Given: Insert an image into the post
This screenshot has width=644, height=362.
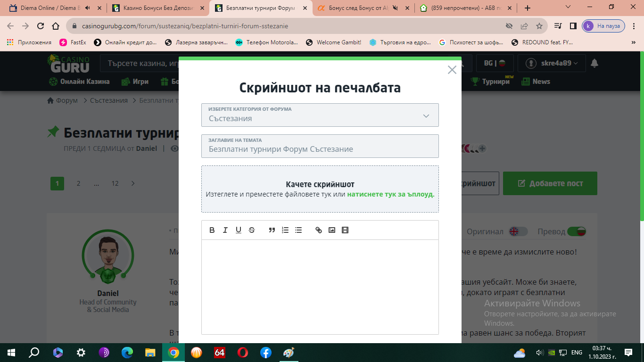Looking at the screenshot, I should click(x=332, y=230).
